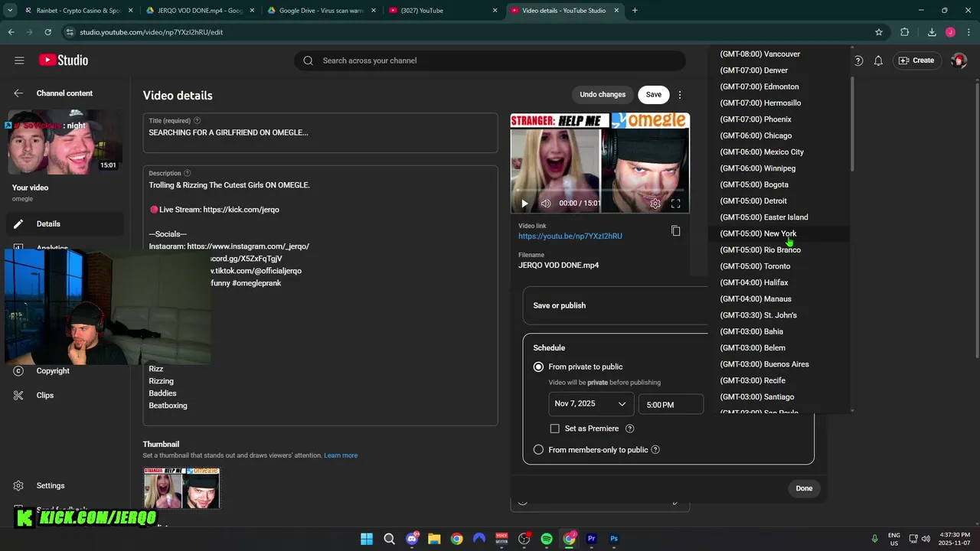Click the help icon beside Set as Premiere
The image size is (980, 551).
pos(630,429)
